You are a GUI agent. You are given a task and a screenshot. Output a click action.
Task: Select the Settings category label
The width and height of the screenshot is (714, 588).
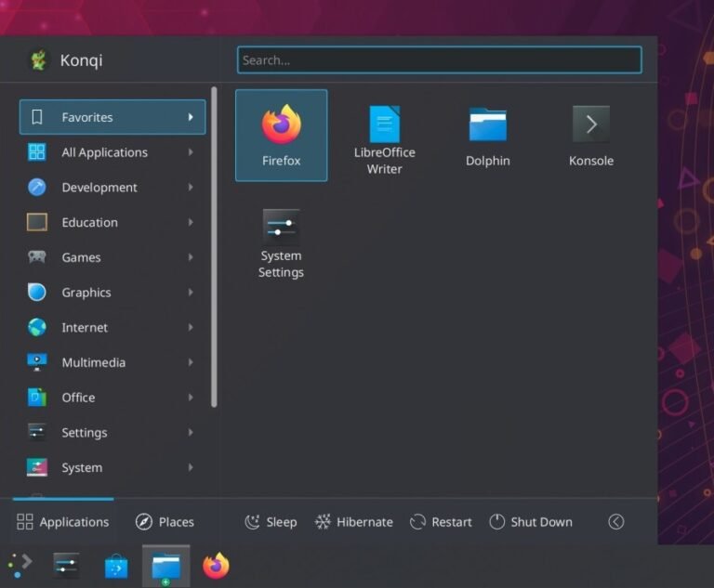85,432
